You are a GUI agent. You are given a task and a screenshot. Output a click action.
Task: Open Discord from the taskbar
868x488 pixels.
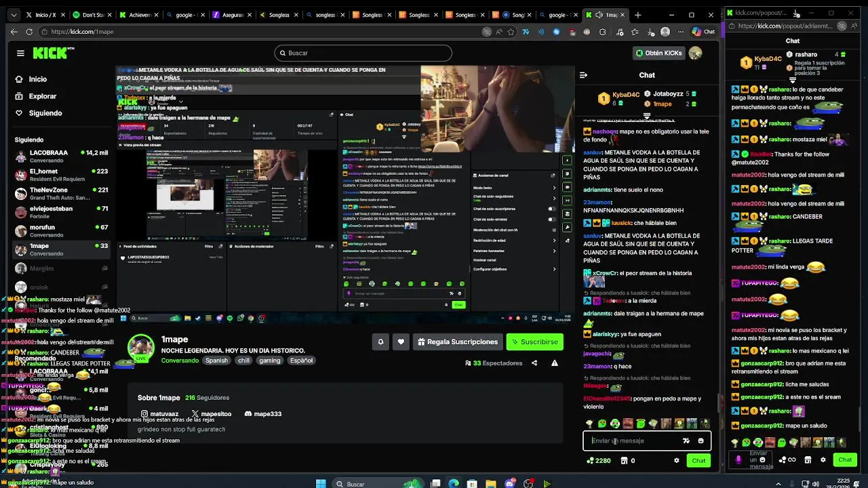click(x=509, y=483)
